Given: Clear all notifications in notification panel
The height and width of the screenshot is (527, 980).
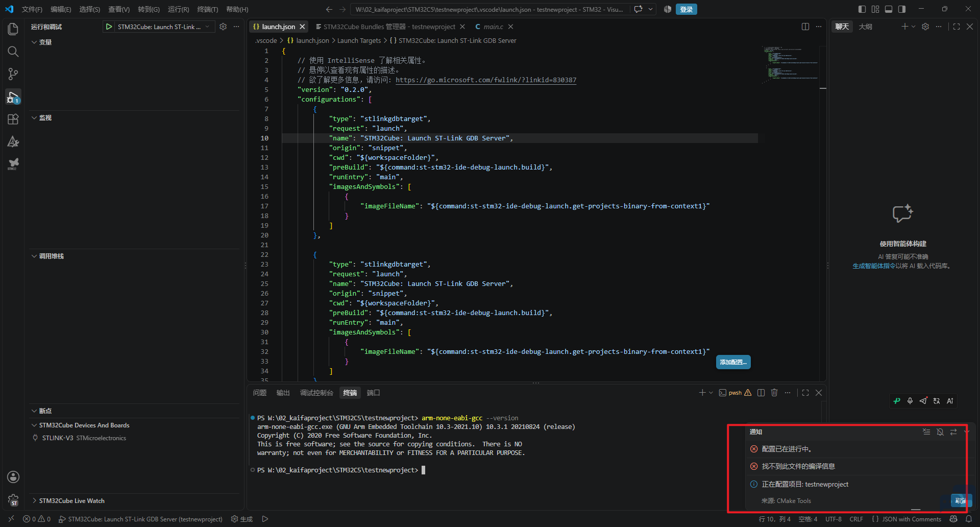Looking at the screenshot, I should click(926, 432).
